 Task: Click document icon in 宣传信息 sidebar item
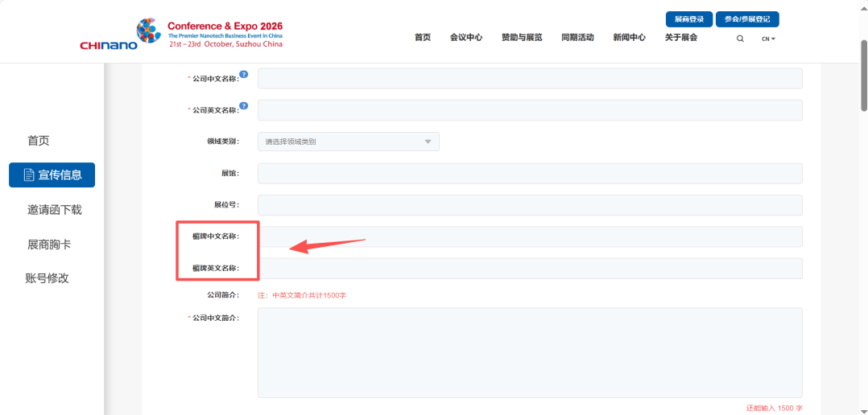click(29, 175)
